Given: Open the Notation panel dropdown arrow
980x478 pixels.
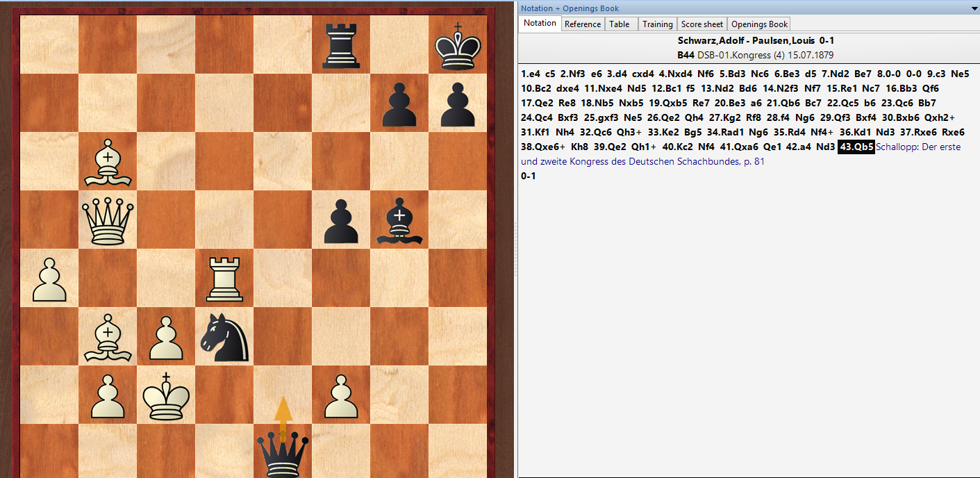Looking at the screenshot, I should click(974, 8).
